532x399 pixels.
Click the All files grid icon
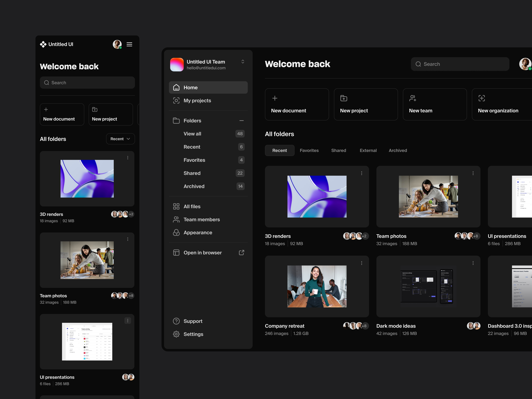[x=176, y=206]
